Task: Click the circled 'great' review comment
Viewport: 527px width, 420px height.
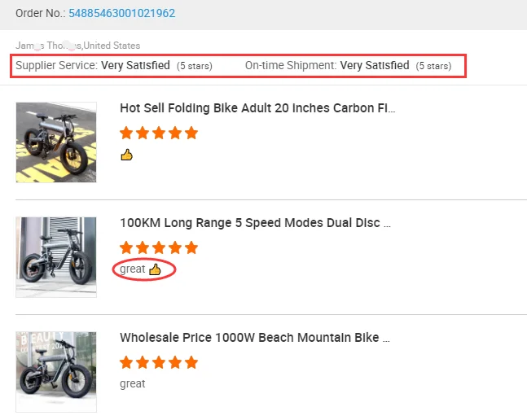Action: click(x=132, y=269)
